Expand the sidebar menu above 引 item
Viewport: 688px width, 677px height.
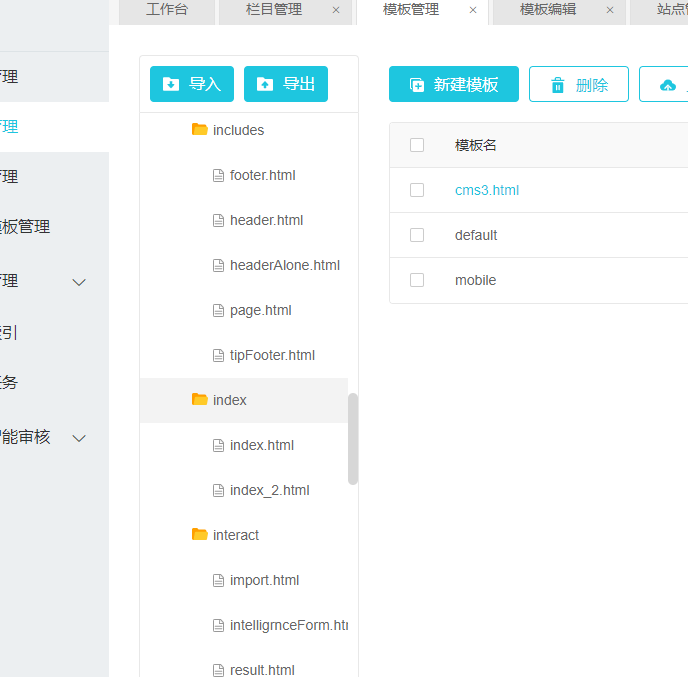tap(80, 282)
